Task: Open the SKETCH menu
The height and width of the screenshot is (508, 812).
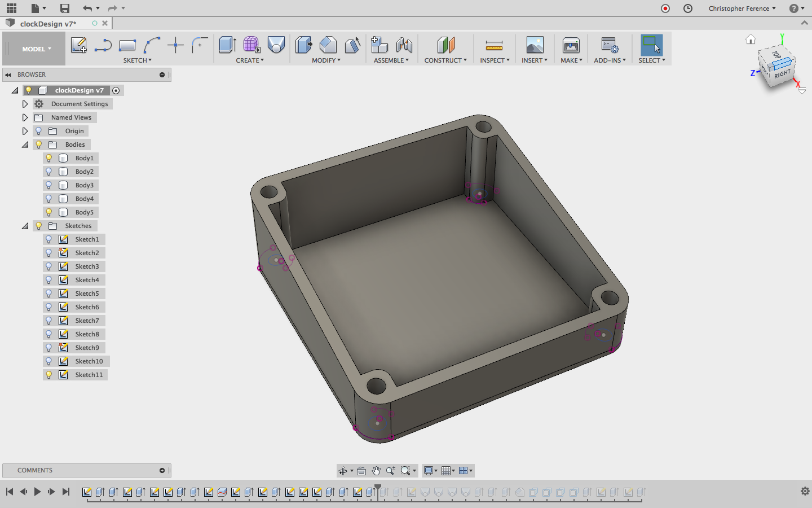Action: point(138,60)
